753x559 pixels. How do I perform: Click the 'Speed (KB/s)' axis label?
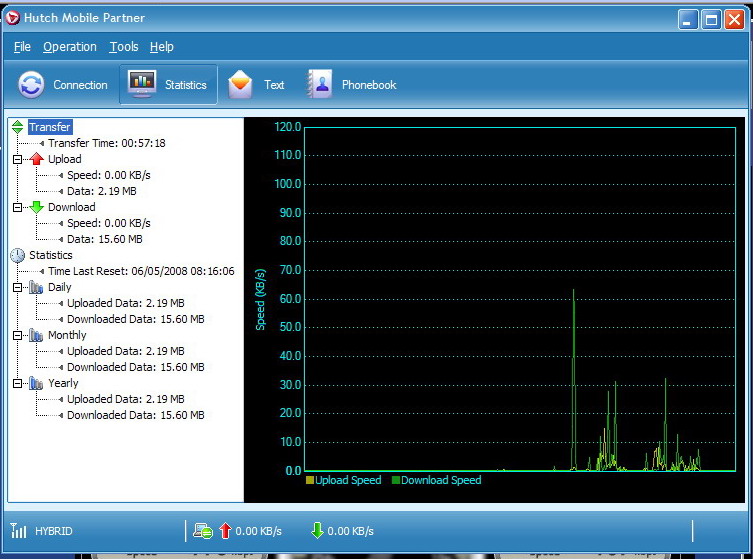pyautogui.click(x=260, y=300)
